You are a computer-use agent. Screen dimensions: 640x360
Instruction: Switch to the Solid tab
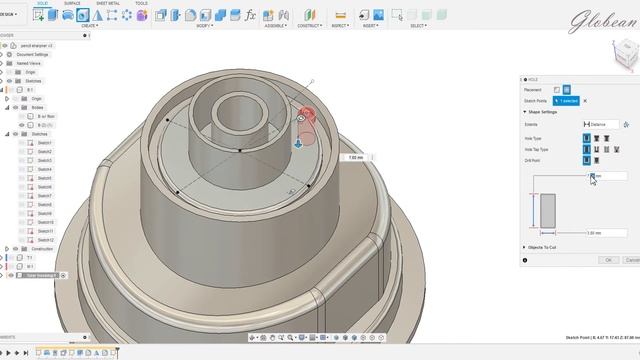[x=42, y=3]
